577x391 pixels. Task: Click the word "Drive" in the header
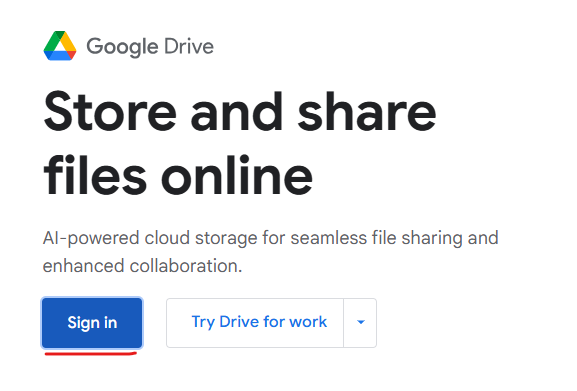[189, 46]
